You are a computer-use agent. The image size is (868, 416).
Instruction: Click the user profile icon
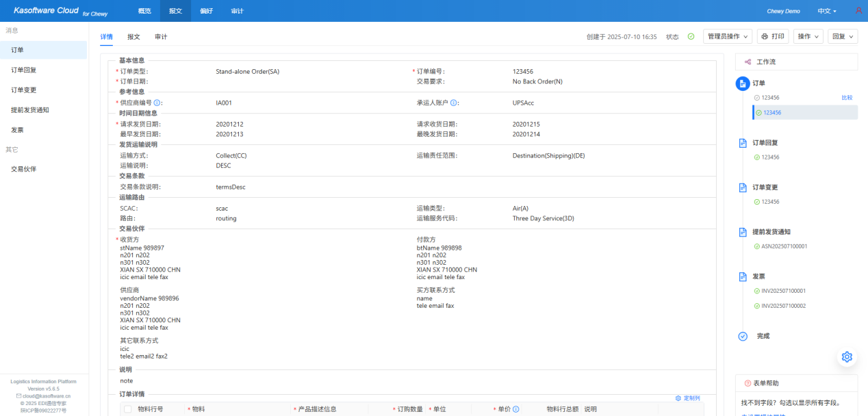858,11
